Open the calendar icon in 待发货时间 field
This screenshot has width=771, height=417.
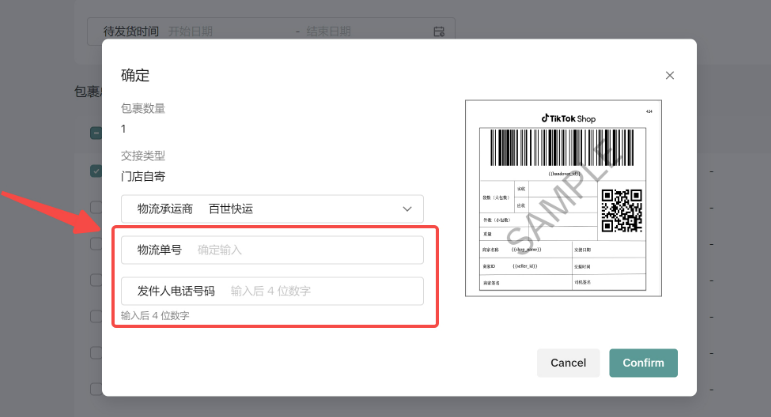(438, 32)
